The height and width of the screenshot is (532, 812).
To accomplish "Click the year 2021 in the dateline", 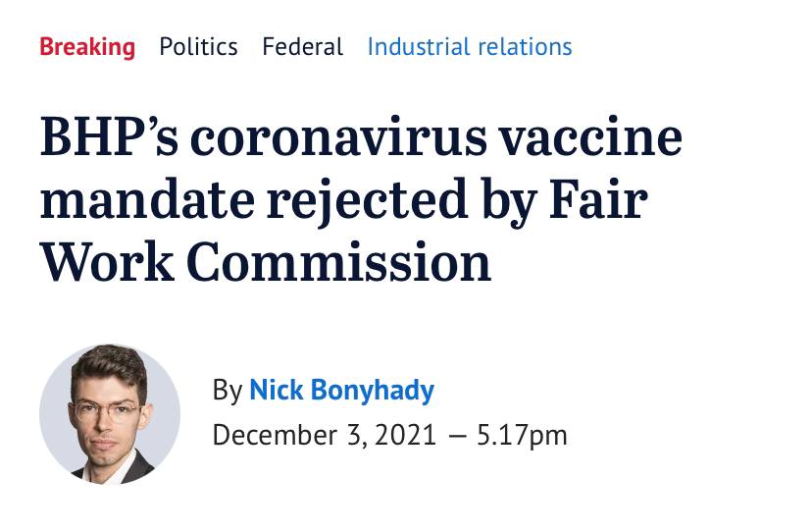I will pos(405,435).
